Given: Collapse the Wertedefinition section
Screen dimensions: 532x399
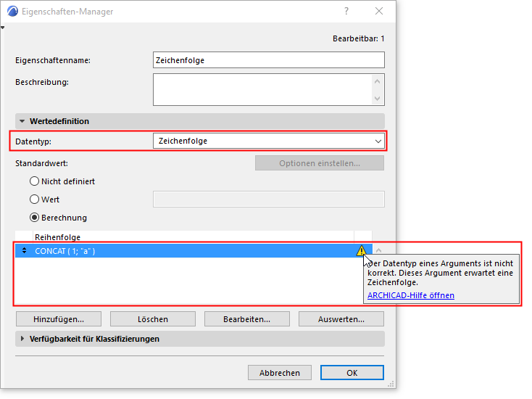Looking at the screenshot, I should point(22,121).
